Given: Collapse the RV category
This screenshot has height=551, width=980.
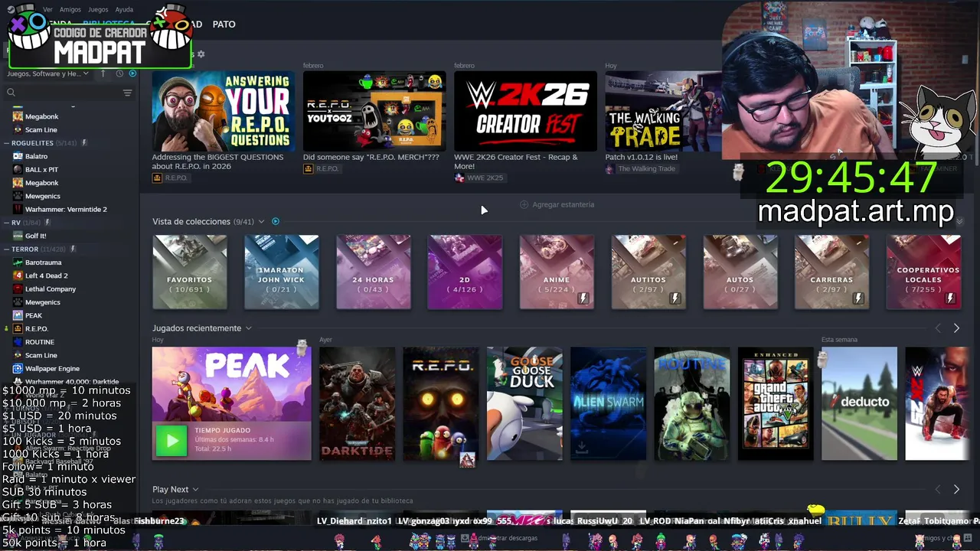Looking at the screenshot, I should (6, 223).
